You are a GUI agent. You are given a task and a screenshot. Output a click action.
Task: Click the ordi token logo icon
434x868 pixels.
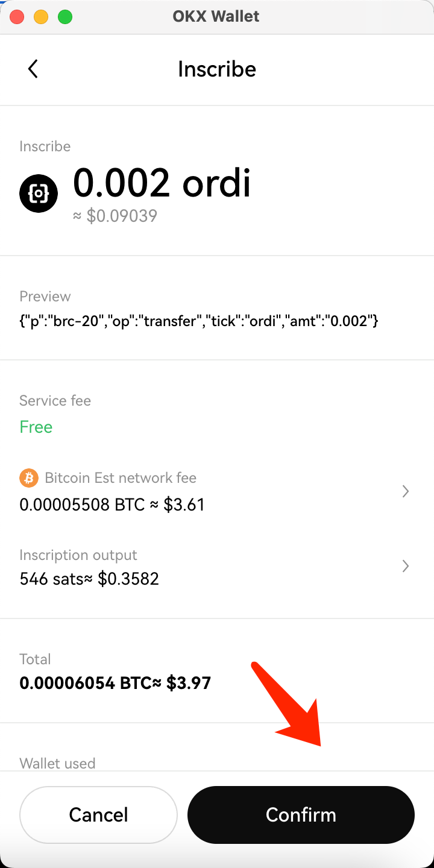39,193
